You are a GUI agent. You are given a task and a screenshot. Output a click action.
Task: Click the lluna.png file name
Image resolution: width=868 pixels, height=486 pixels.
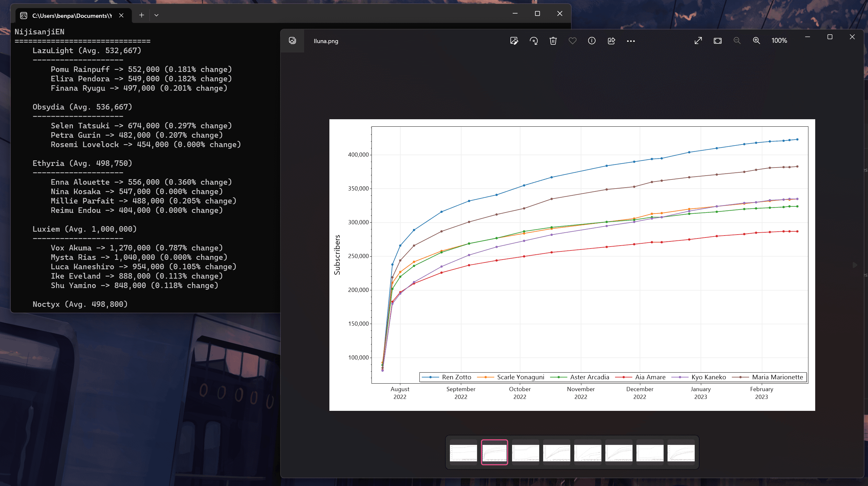pos(326,41)
